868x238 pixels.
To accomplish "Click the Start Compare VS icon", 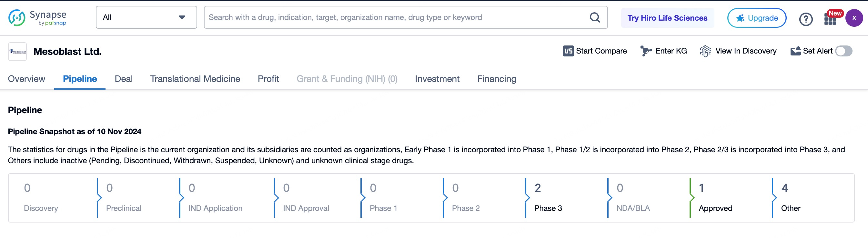I will click(568, 51).
